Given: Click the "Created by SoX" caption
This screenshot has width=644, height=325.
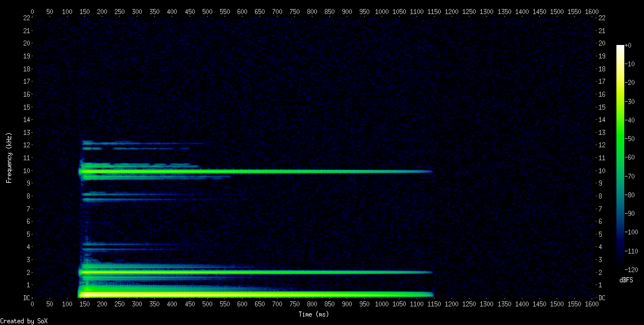Looking at the screenshot, I should click(x=24, y=321).
